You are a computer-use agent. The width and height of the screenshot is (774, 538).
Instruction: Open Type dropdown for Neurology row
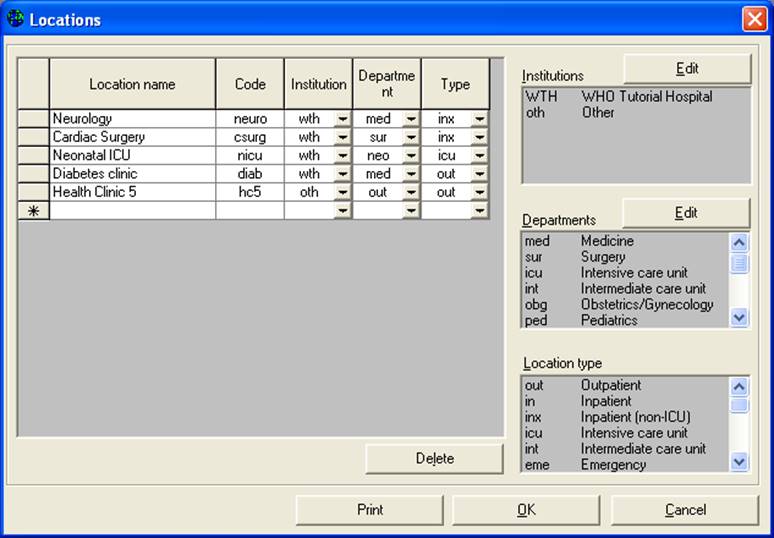(x=479, y=119)
